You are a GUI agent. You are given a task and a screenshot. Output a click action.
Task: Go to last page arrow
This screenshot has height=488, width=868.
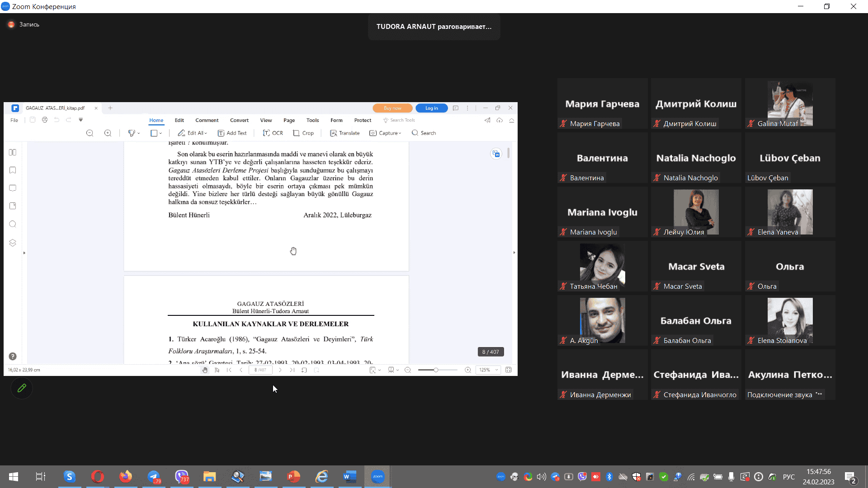(292, 370)
